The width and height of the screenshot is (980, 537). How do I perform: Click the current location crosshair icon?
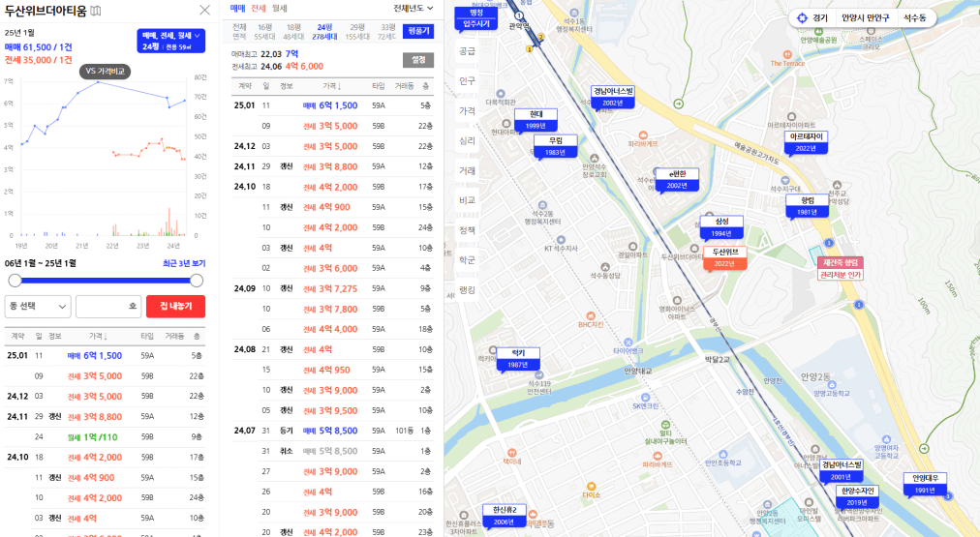(802, 17)
